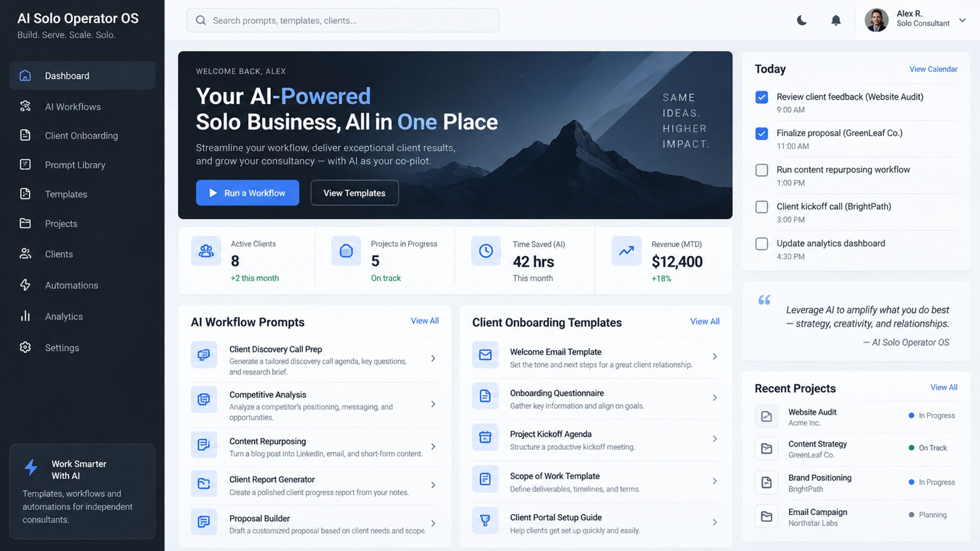The image size is (980, 551).
Task: Open Competitive Analysis row chevron
Action: tap(433, 404)
